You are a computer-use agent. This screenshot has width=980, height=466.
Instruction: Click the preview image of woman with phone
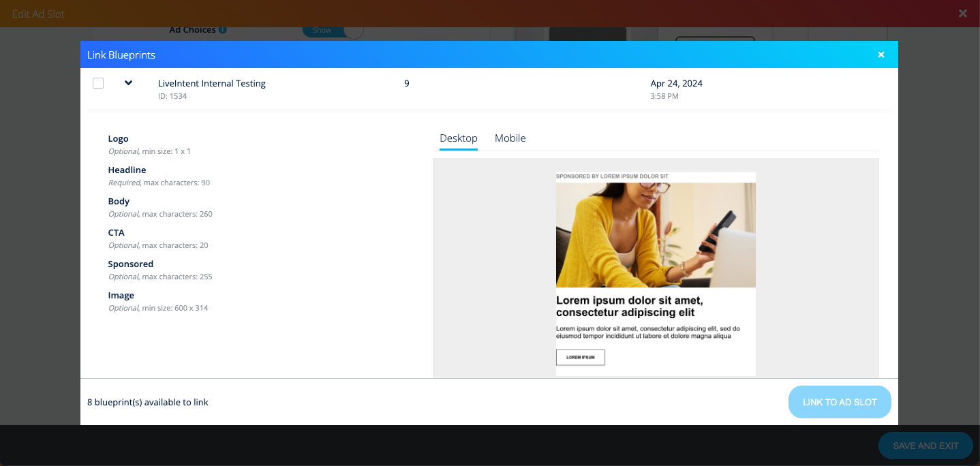(x=655, y=235)
